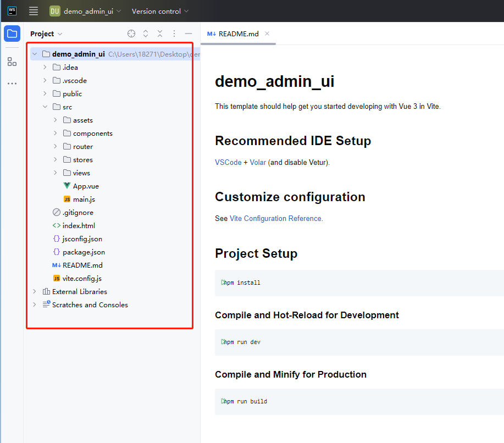Click the Expand Selected icon in Project panel

pyautogui.click(x=146, y=34)
